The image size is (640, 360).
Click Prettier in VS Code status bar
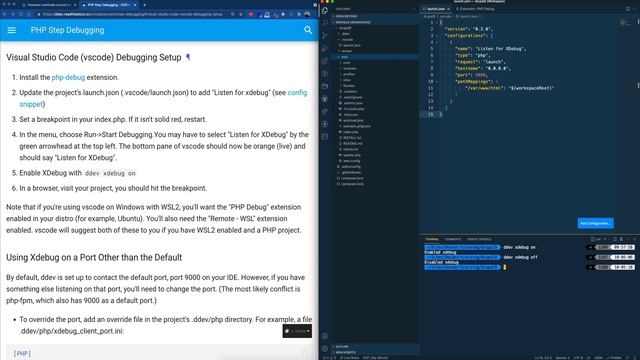coord(615,358)
